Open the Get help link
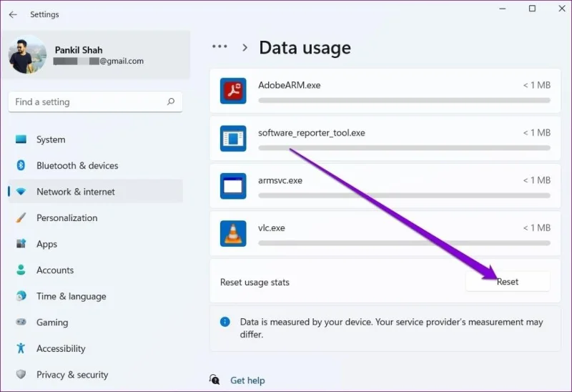The image size is (572, 392). (247, 381)
